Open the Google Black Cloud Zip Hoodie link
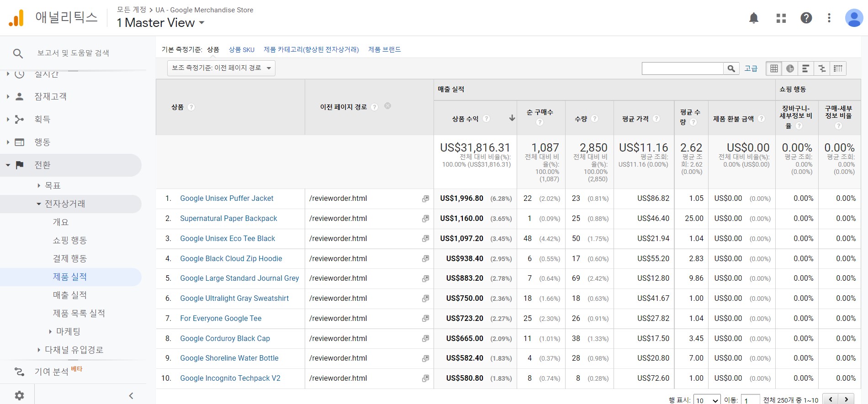 click(231, 259)
